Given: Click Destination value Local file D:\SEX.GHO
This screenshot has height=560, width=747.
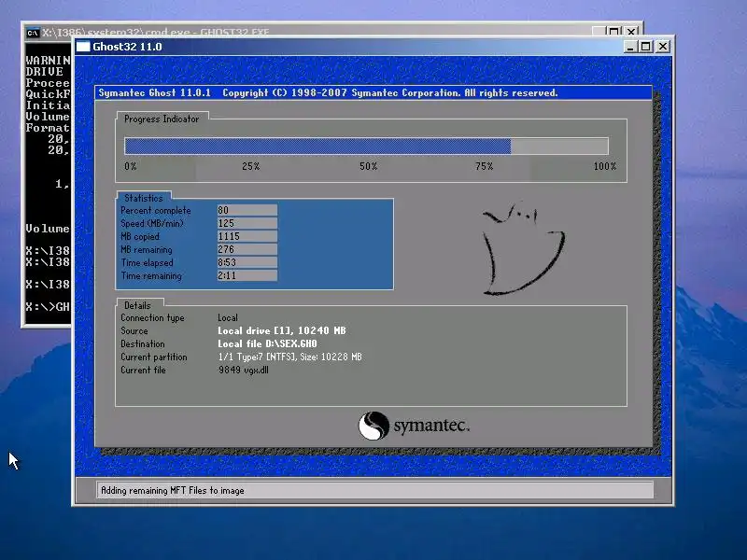Looking at the screenshot, I should [x=267, y=343].
